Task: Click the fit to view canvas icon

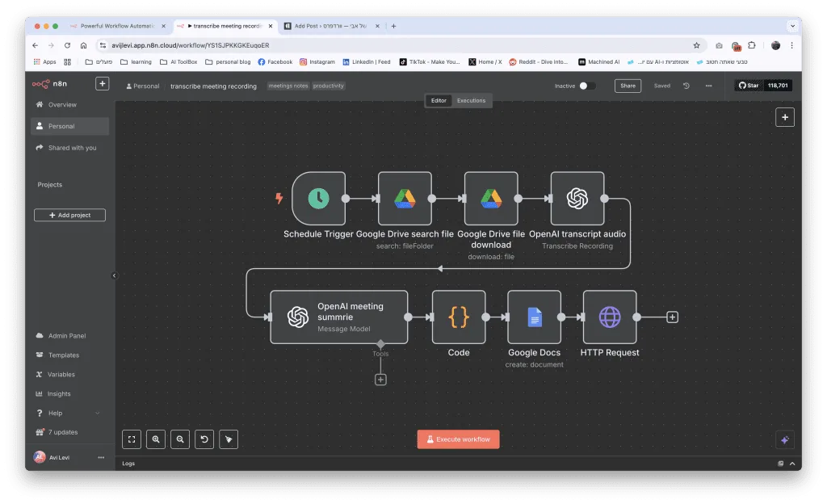Action: (132, 439)
